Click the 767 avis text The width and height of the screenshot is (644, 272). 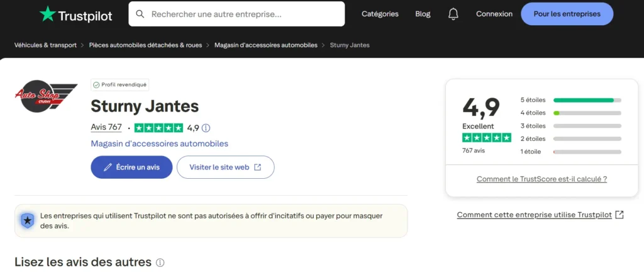(474, 150)
